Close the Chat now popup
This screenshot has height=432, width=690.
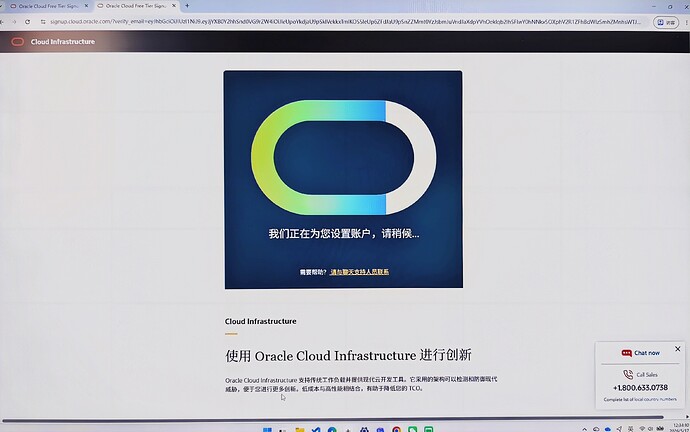tap(678, 349)
